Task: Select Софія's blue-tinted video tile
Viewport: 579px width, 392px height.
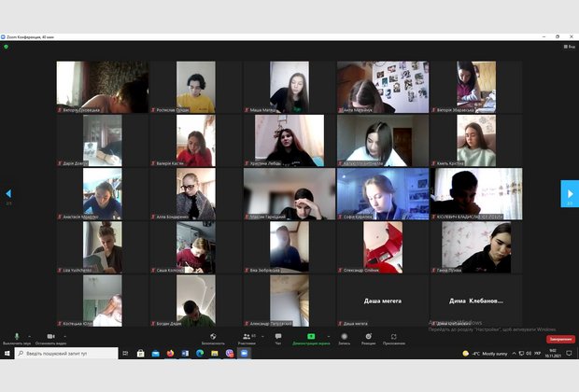Action: pyautogui.click(x=383, y=194)
